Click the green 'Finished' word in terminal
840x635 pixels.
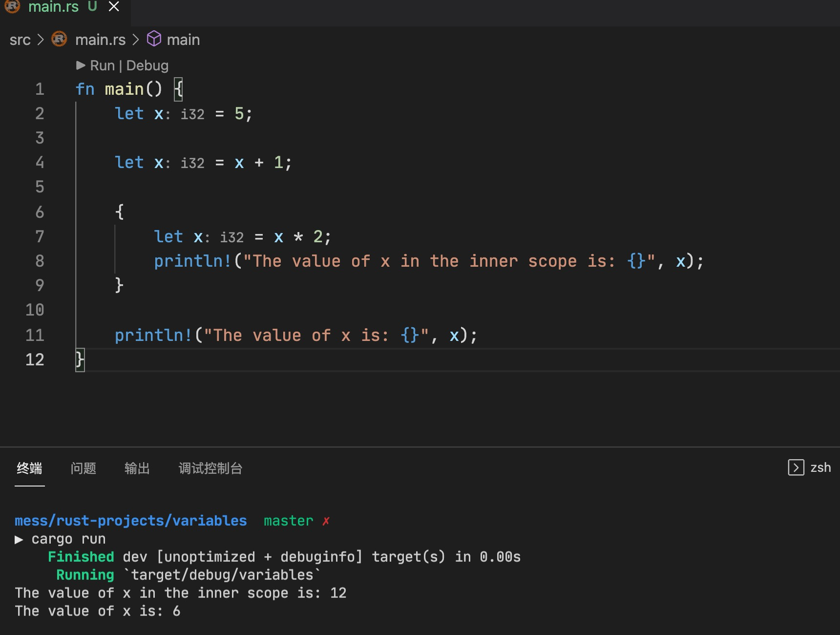coord(81,557)
